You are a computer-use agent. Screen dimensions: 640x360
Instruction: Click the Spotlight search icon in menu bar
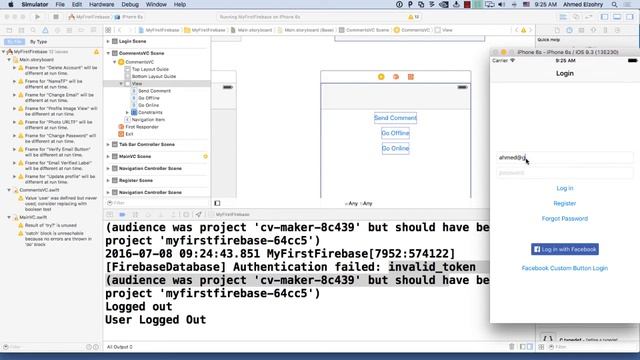tap(614, 4)
